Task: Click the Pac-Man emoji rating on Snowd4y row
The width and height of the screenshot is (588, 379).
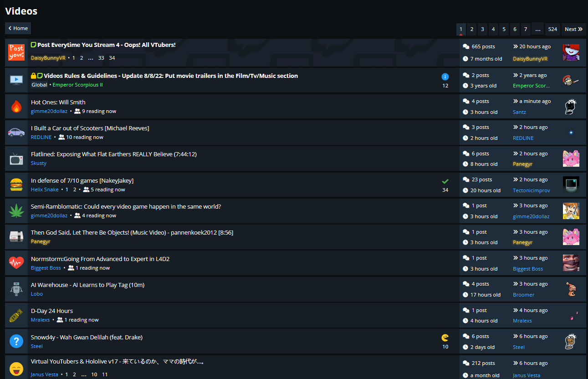Action: pos(445,338)
